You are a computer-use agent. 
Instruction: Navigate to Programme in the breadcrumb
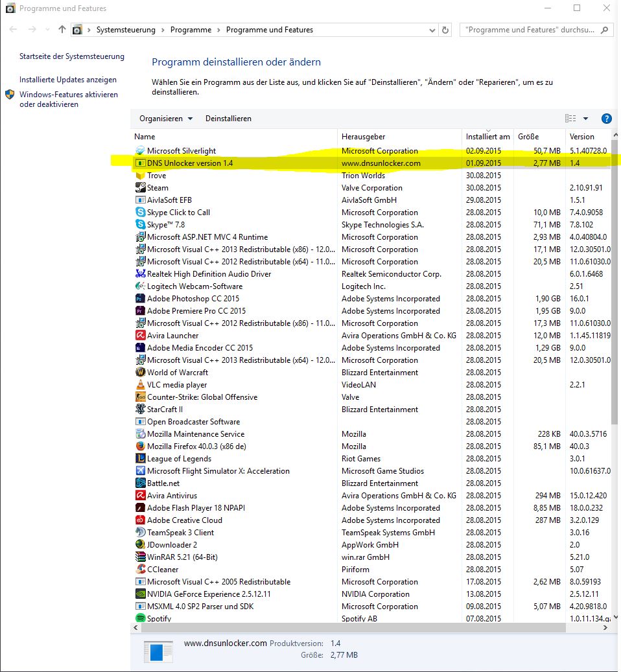(x=191, y=30)
